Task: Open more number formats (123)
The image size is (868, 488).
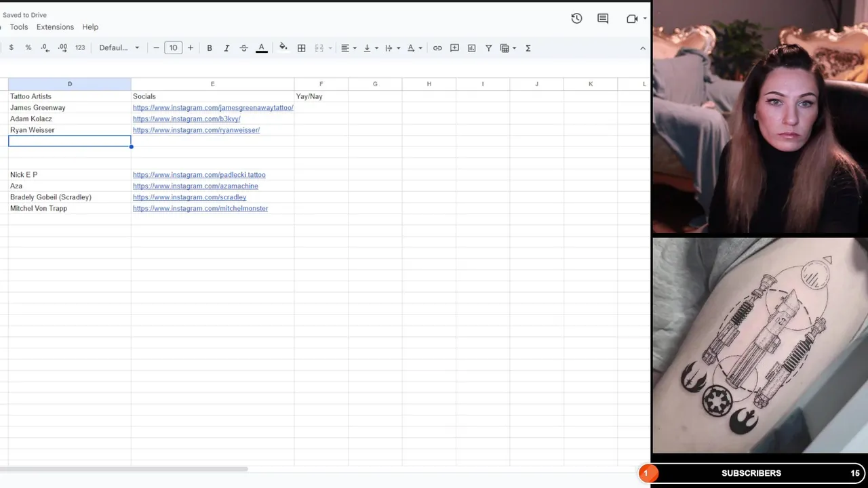Action: [x=80, y=47]
